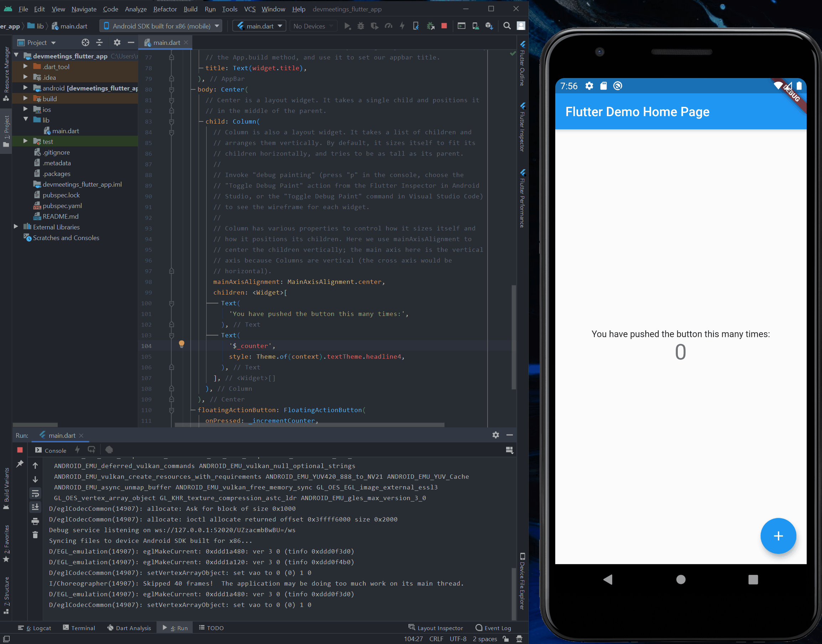Viewport: 822px width, 644px height.
Task: Close the main.dart Run tab
Action: click(x=81, y=436)
